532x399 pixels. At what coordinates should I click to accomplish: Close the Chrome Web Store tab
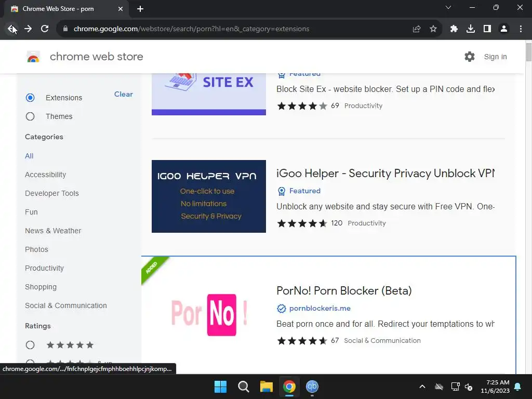tap(121, 9)
